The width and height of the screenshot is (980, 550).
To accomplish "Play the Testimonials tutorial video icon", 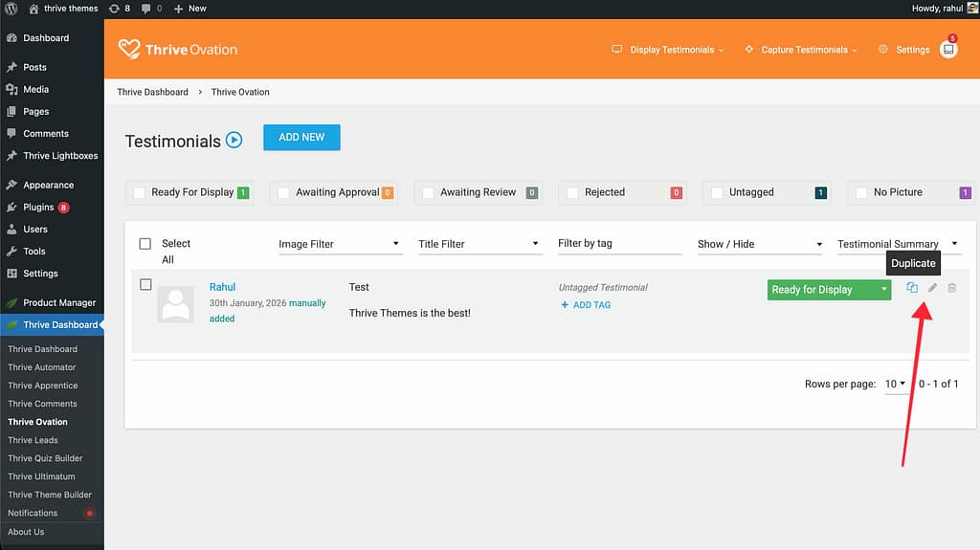I will tap(234, 141).
